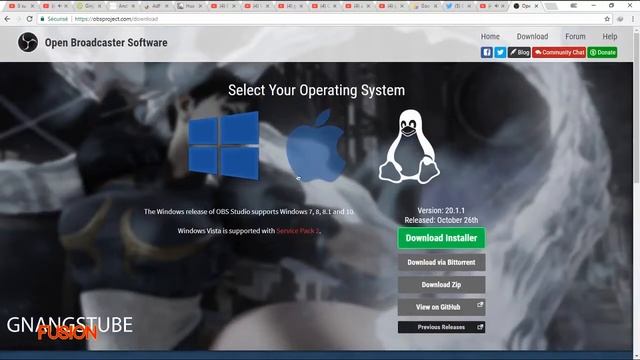Click the page vertical scrollbar thumb
Screen dimensions: 640x360
pos(636,107)
